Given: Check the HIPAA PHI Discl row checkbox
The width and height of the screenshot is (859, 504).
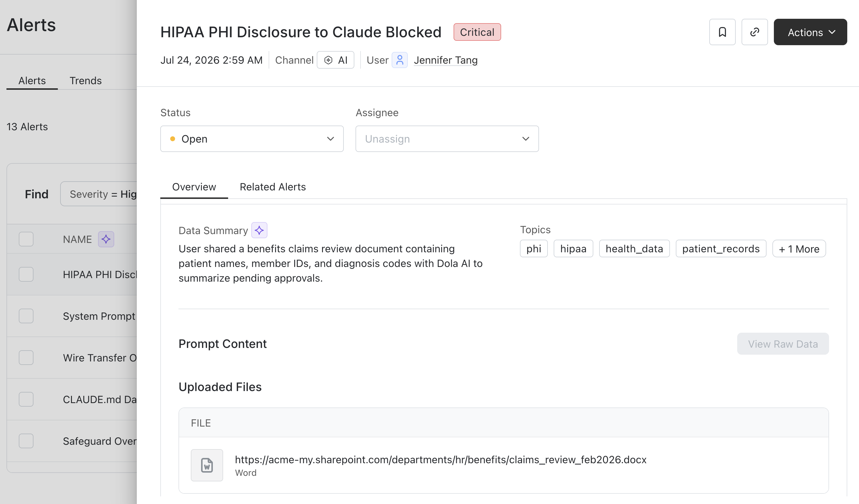Looking at the screenshot, I should click(26, 274).
